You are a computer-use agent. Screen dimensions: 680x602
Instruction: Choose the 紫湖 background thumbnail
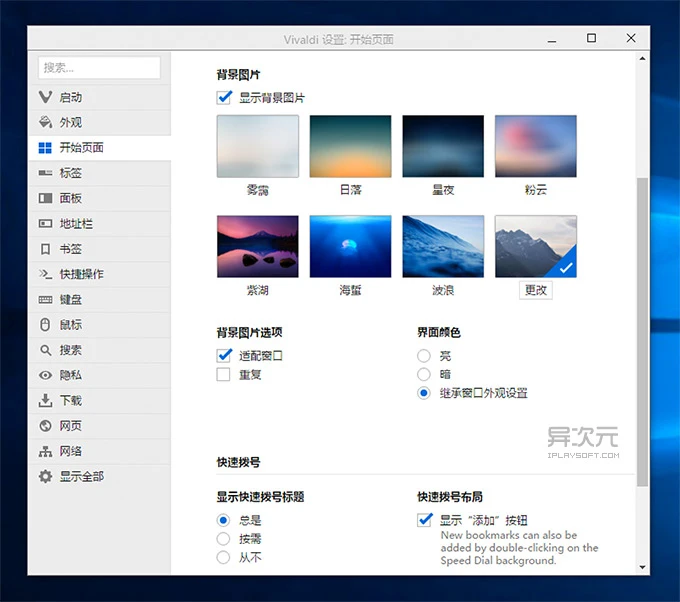[x=258, y=246]
